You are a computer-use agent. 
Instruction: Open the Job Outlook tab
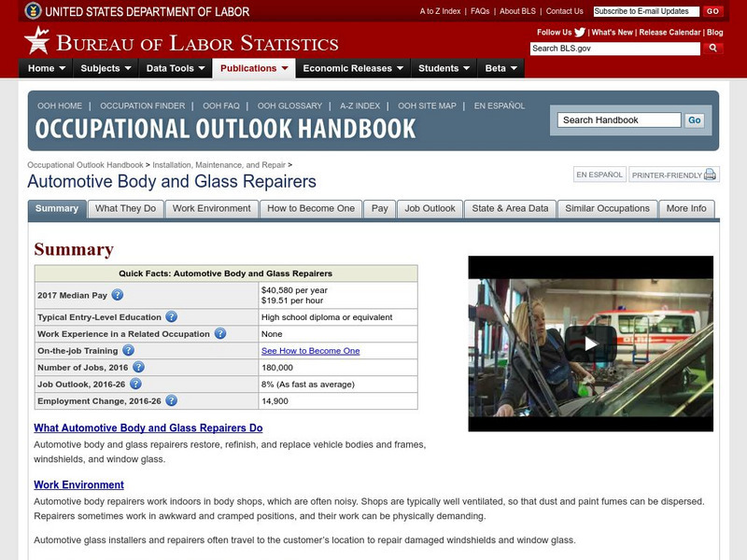point(430,208)
